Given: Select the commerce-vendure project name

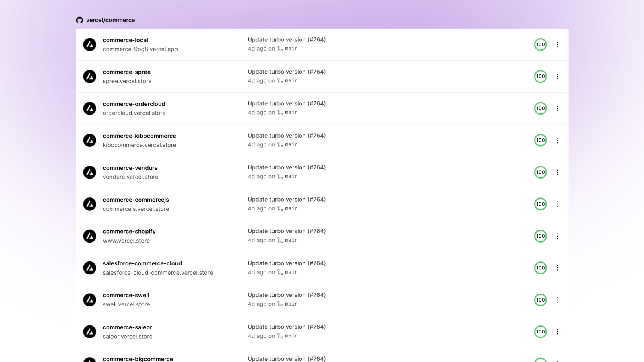Looking at the screenshot, I should point(130,168).
